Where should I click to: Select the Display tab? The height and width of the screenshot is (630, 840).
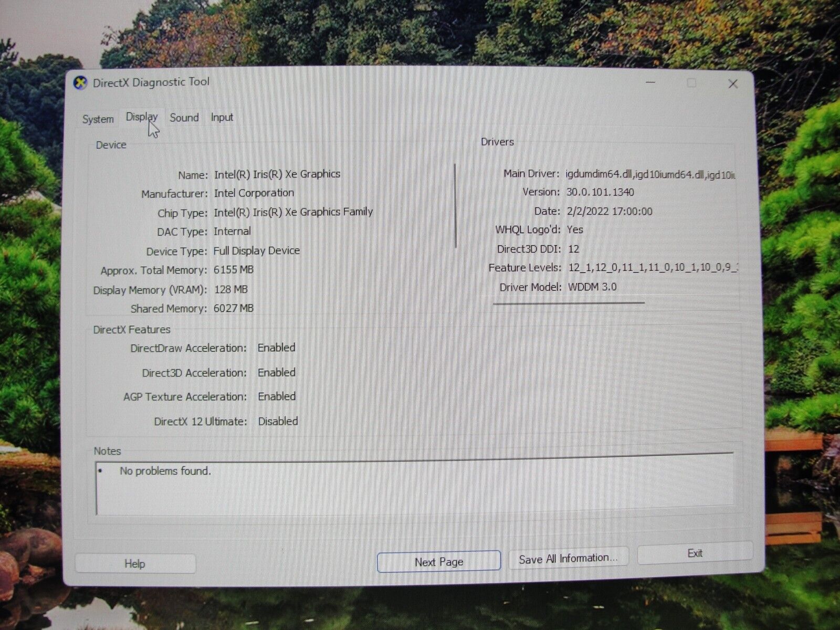pos(142,117)
